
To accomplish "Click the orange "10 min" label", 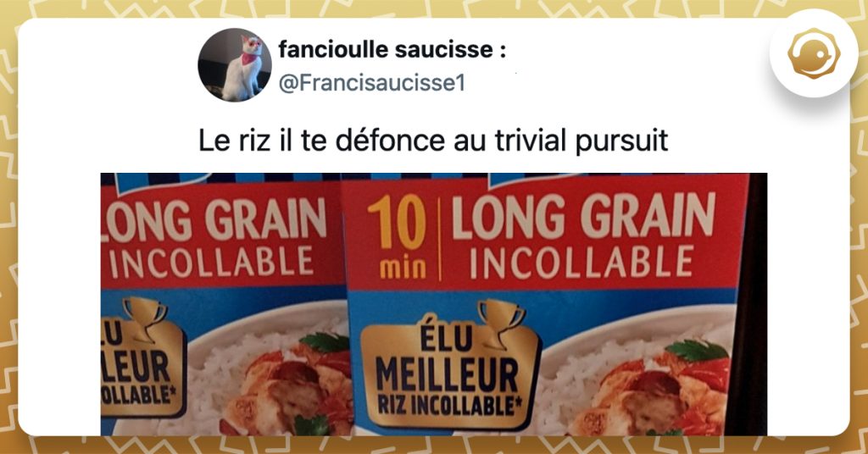I will (x=397, y=236).
